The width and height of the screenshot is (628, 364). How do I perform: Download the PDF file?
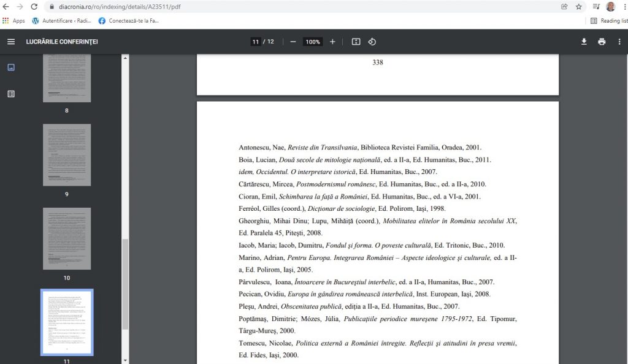point(584,42)
